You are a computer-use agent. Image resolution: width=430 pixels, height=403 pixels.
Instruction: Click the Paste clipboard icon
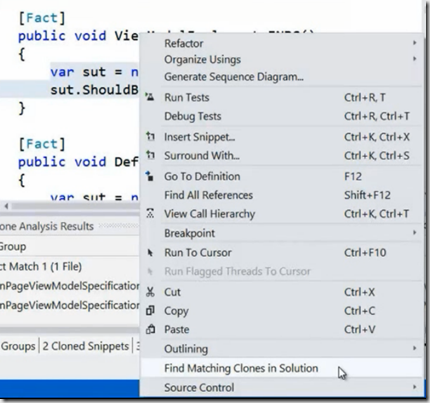point(150,329)
